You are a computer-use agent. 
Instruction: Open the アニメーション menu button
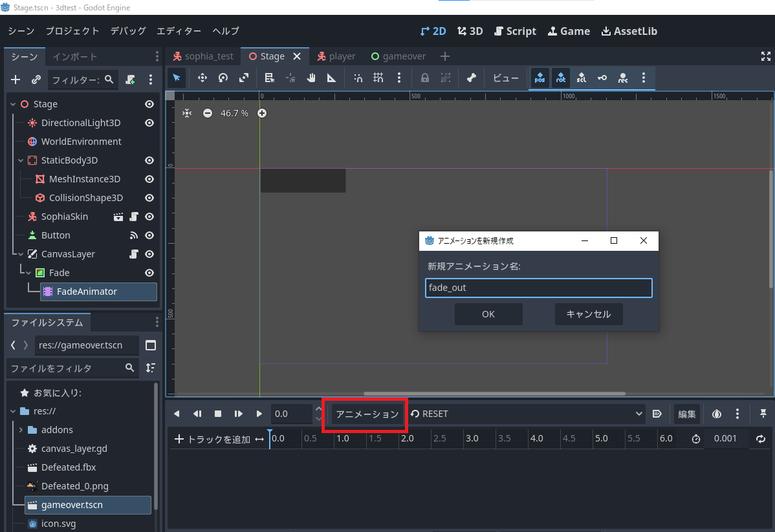[x=367, y=414]
